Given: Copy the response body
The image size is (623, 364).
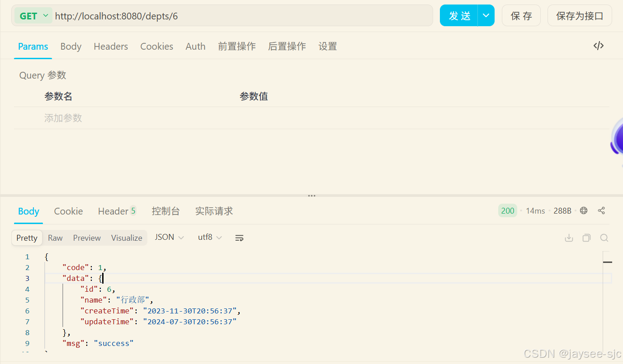Looking at the screenshot, I should coord(586,238).
